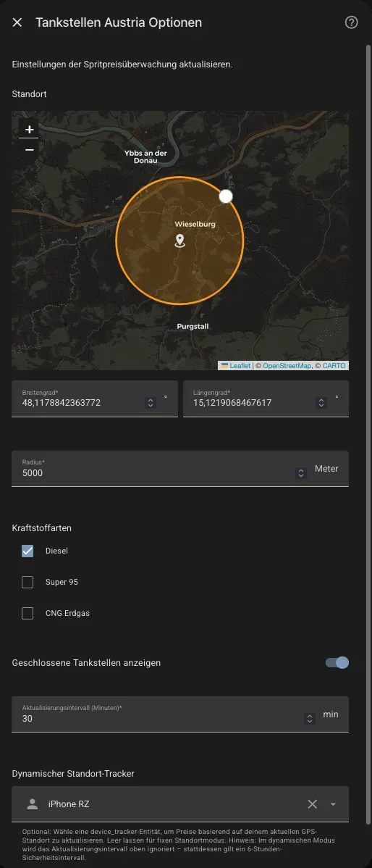Open the help icon in dialog header
Image resolution: width=372 pixels, height=868 pixels.
[351, 22]
